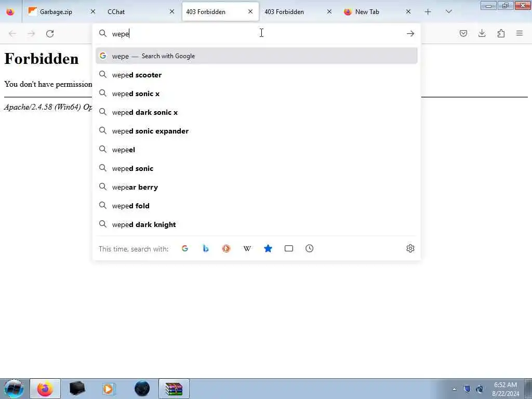
Task: Search this time with DuckDuckGo icon
Action: pyautogui.click(x=227, y=248)
